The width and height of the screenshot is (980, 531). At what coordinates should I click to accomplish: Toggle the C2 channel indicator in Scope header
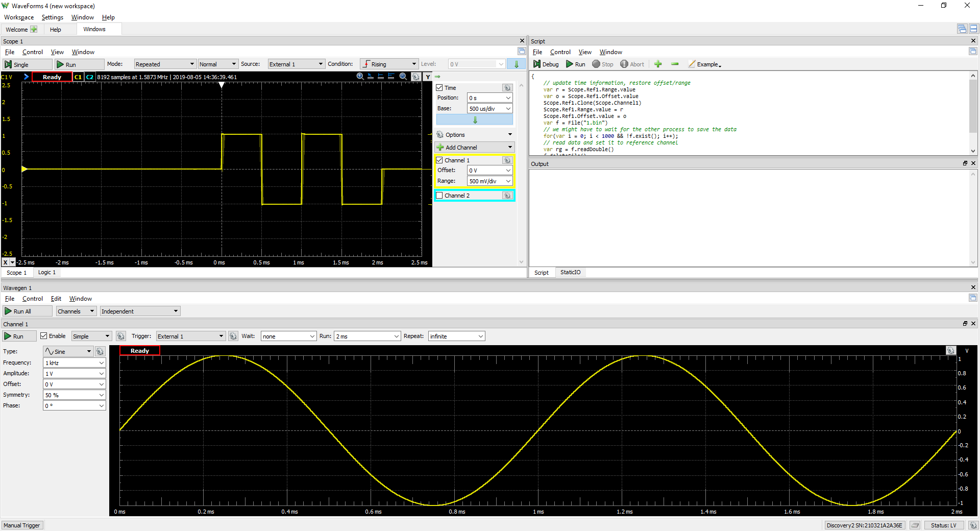click(90, 77)
